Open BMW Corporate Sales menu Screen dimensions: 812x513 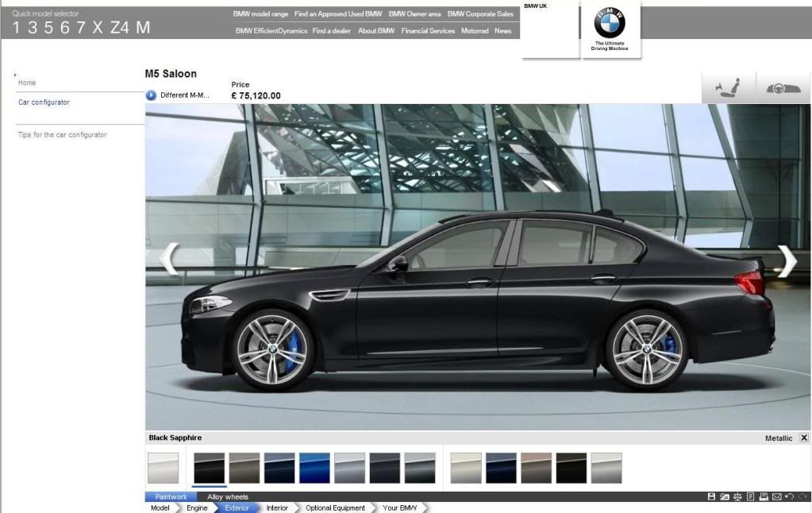(480, 14)
